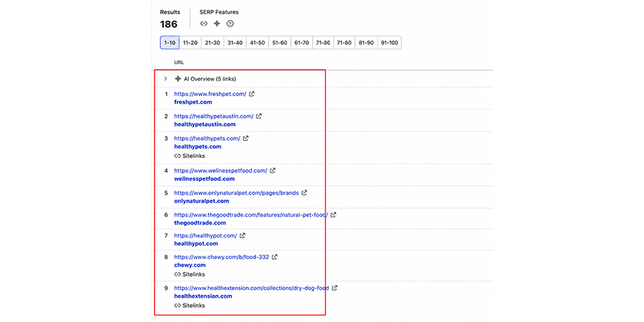This screenshot has width=644, height=322.
Task: Open the 61-70 results page
Action: [x=302, y=43]
